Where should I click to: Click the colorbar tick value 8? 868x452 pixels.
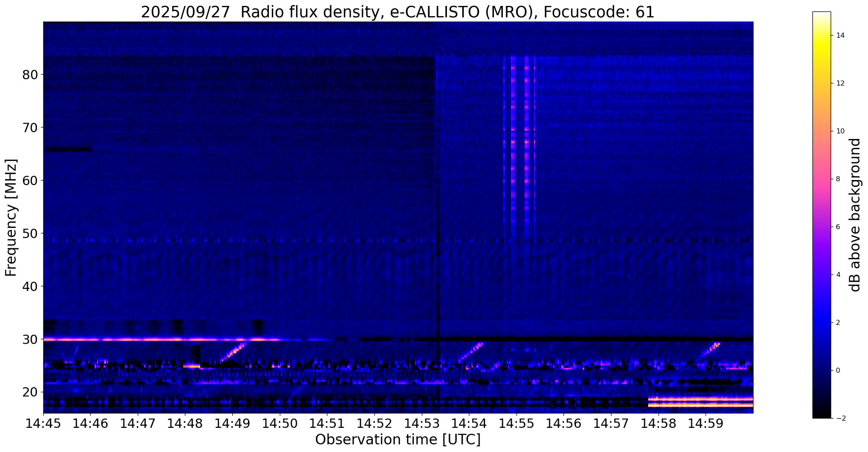pos(837,179)
